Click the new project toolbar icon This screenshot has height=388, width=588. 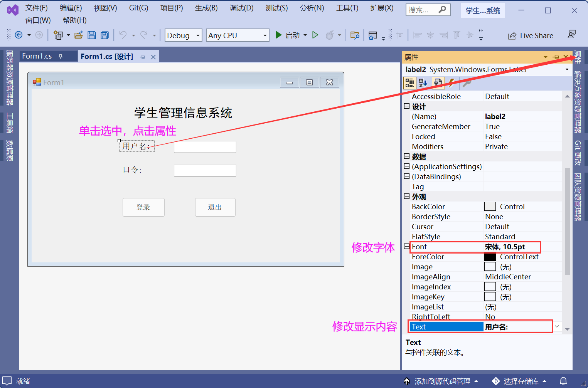[58, 35]
